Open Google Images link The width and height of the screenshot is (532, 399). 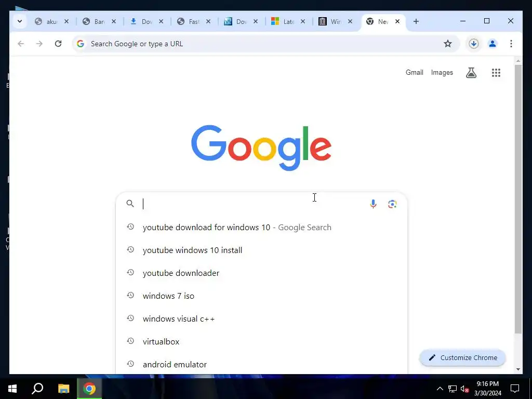[442, 73]
